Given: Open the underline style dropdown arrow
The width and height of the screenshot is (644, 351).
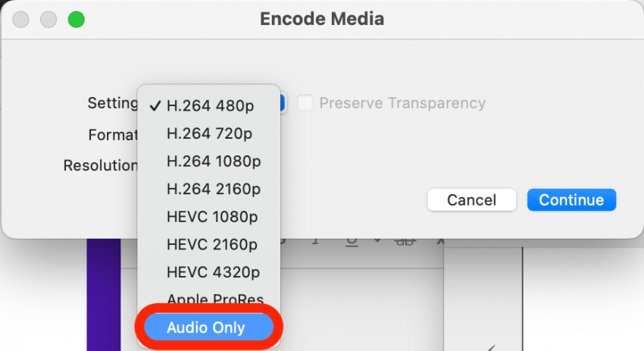Looking at the screenshot, I should coord(377,241).
